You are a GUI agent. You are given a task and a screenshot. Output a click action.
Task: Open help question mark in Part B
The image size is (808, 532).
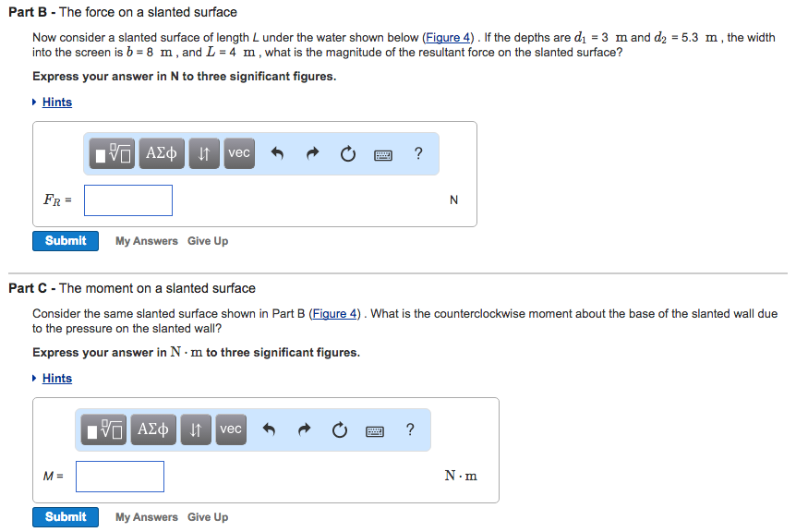tap(418, 153)
